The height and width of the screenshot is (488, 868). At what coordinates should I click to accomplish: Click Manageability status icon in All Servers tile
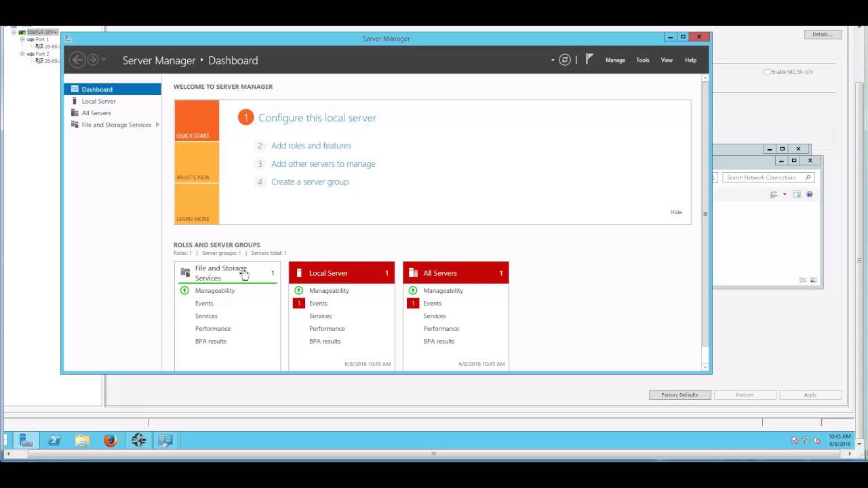[x=413, y=290]
